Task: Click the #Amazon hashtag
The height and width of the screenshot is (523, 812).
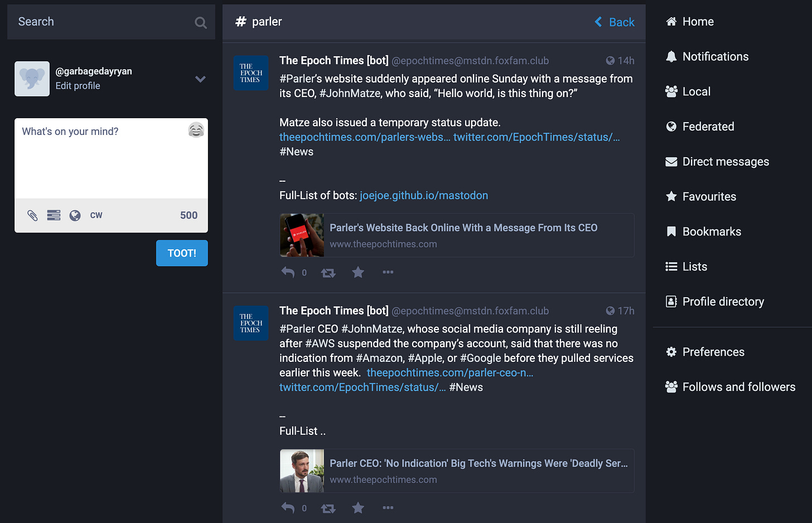Action: [x=379, y=358]
